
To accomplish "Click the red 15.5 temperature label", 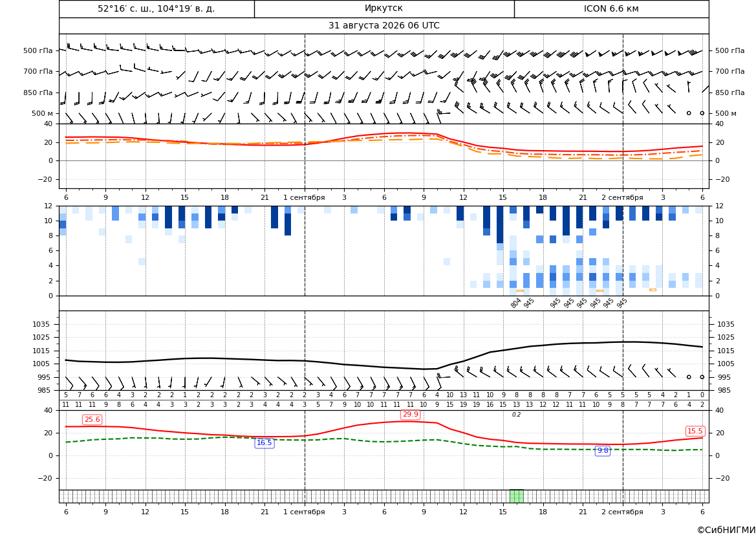I will (x=695, y=431).
